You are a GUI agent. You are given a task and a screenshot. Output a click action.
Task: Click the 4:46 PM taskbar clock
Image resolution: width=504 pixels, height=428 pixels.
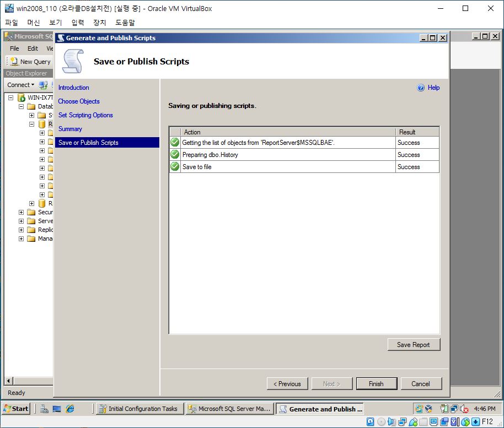click(x=485, y=409)
